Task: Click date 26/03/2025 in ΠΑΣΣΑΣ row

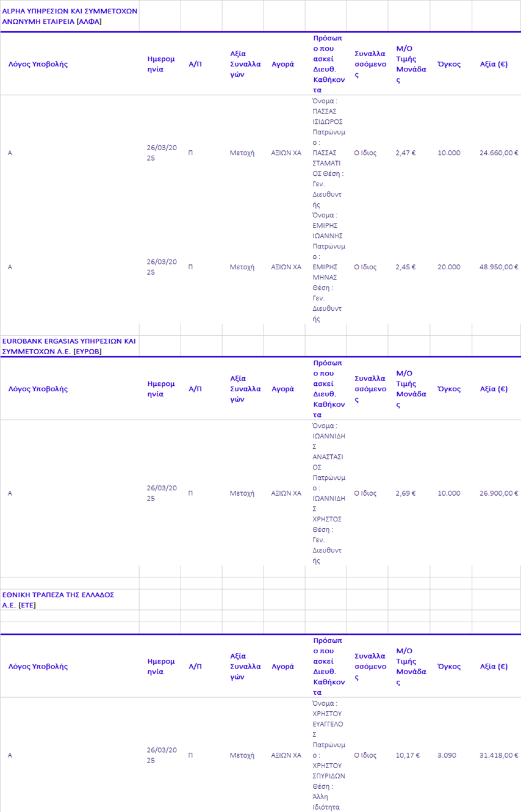Action: [x=162, y=153]
